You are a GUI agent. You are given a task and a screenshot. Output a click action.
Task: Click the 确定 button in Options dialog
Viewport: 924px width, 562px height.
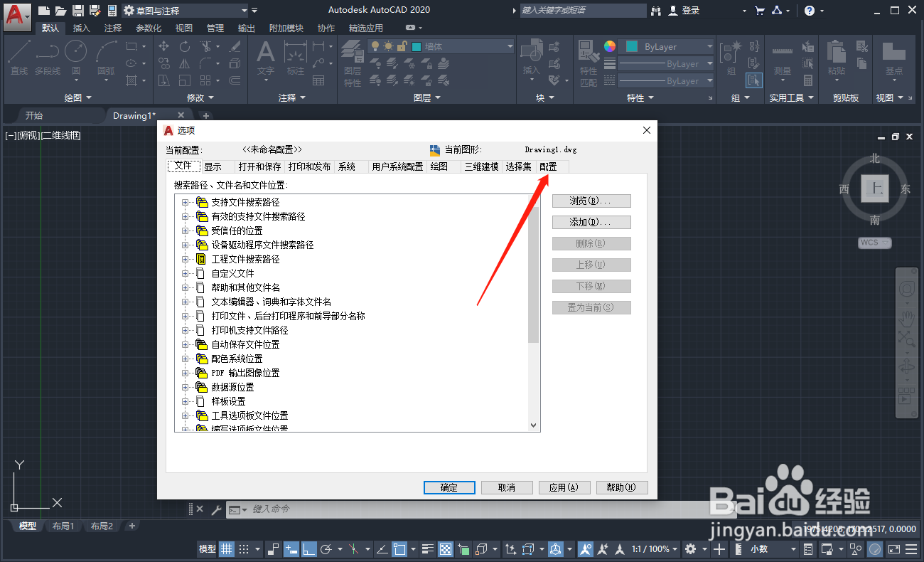click(449, 487)
